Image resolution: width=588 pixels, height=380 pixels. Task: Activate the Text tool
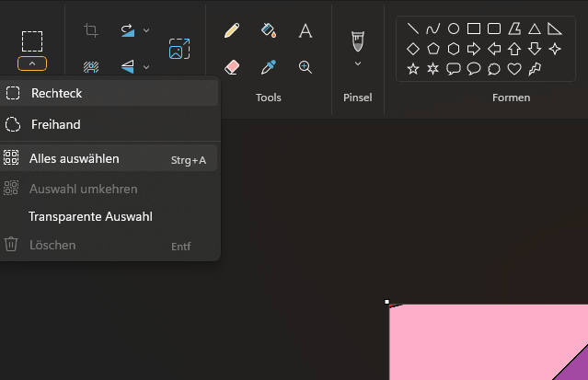pos(306,30)
